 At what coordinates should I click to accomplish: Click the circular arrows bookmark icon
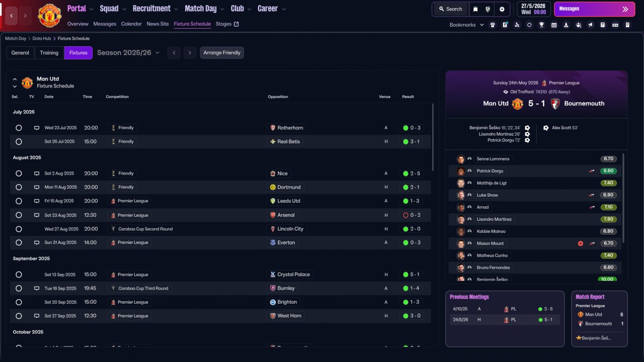click(529, 25)
